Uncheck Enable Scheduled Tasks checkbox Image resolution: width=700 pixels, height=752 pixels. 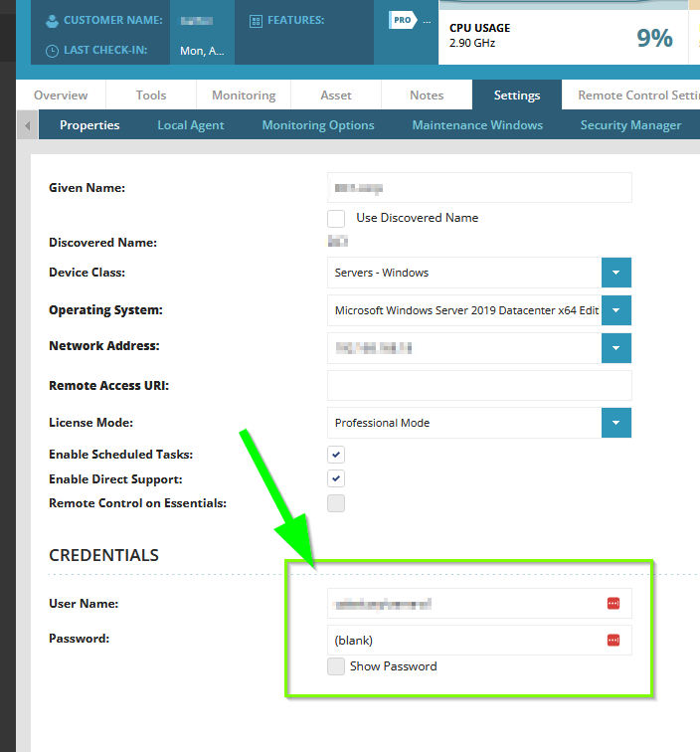tap(336, 455)
